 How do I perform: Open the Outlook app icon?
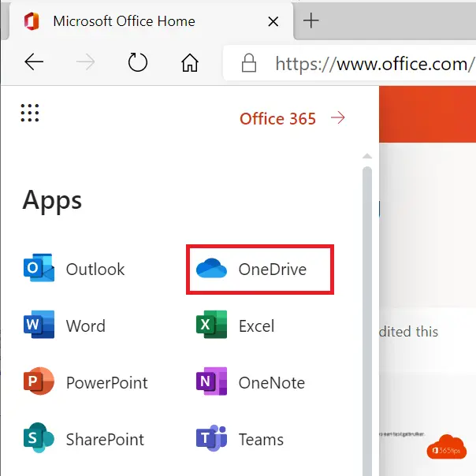pyautogui.click(x=39, y=268)
